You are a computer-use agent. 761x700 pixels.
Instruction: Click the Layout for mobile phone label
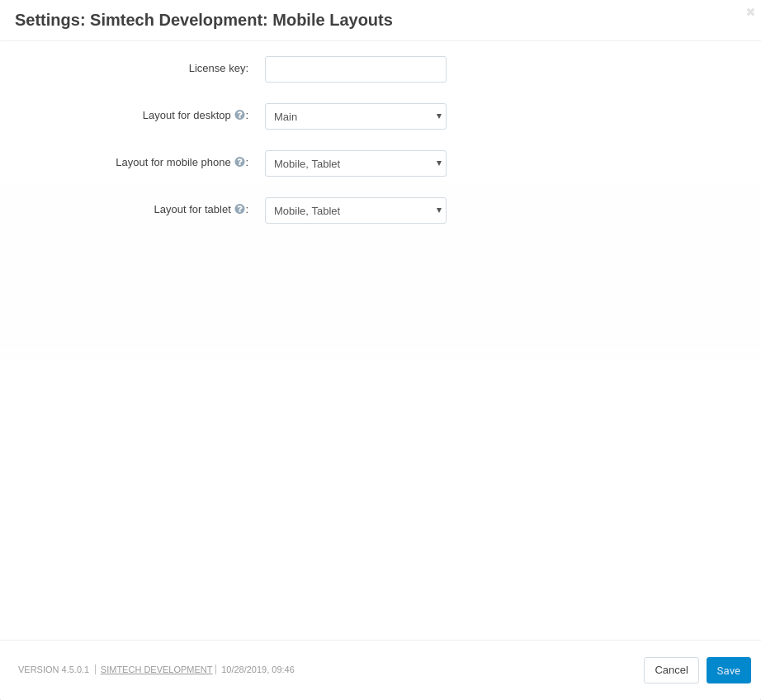[173, 162]
